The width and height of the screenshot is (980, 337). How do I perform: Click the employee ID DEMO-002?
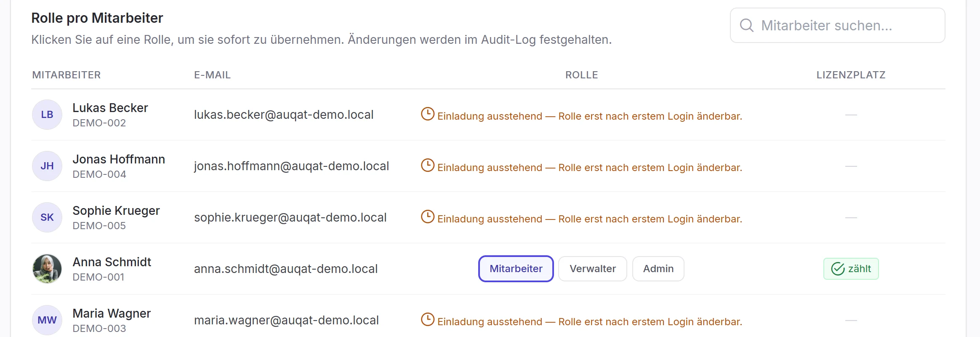pyautogui.click(x=99, y=123)
